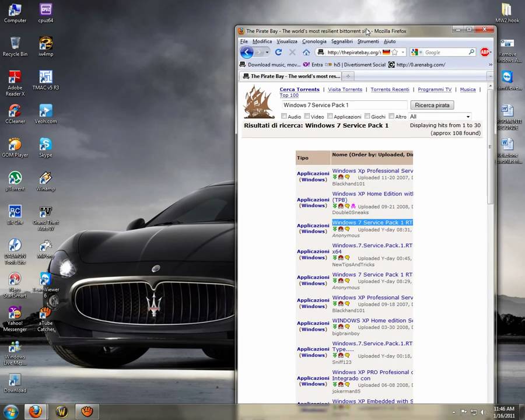Open Adobe Reader X shortcut
The width and height of the screenshot is (525, 420).
(x=15, y=84)
